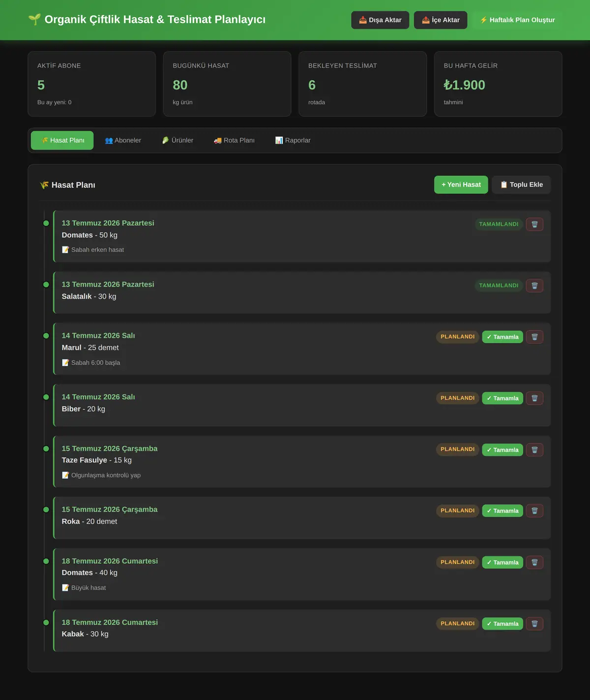The image size is (590, 700).
Task: Click the İçe Aktar import button
Action: tap(441, 20)
